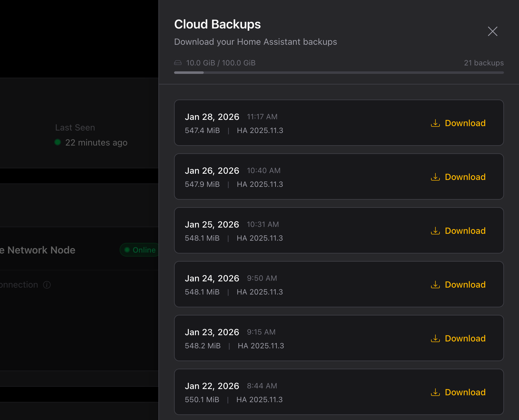
Task: Close the Cloud Backups dialog
Action: (x=492, y=31)
